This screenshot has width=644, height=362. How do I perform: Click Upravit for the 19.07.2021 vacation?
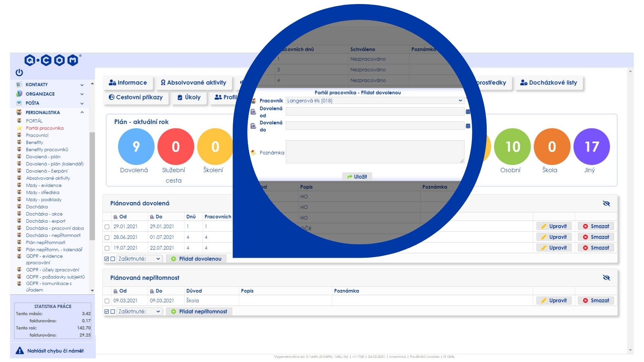[554, 248]
